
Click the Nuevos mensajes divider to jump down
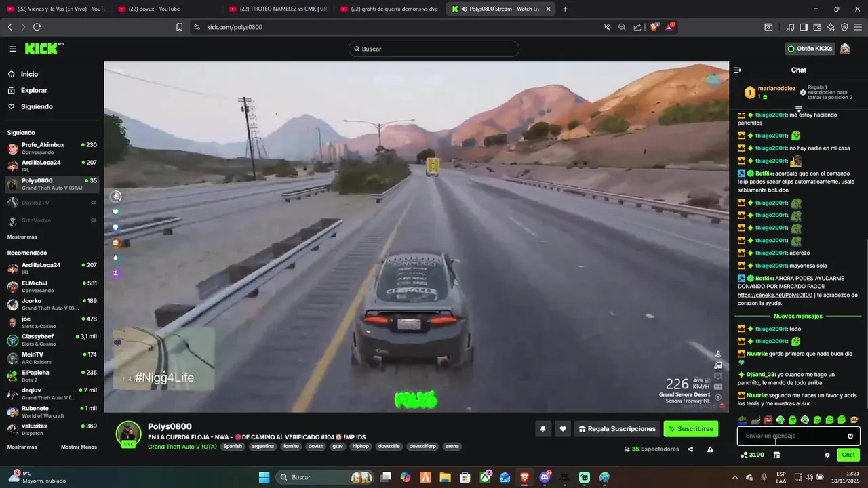(x=798, y=316)
